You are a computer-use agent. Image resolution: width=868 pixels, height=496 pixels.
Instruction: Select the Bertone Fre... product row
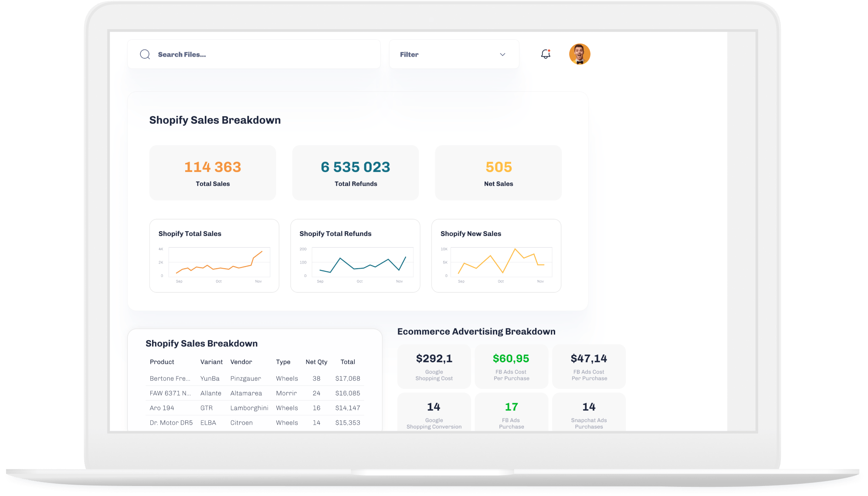[x=255, y=378]
